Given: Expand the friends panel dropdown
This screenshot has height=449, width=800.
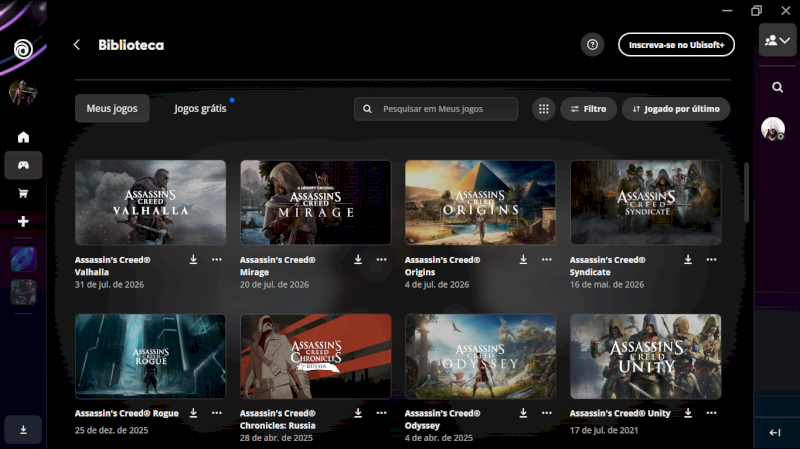Looking at the screenshot, I should point(778,40).
